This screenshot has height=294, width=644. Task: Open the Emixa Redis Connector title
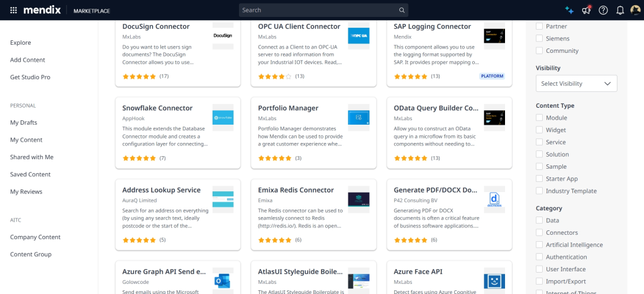(296, 190)
